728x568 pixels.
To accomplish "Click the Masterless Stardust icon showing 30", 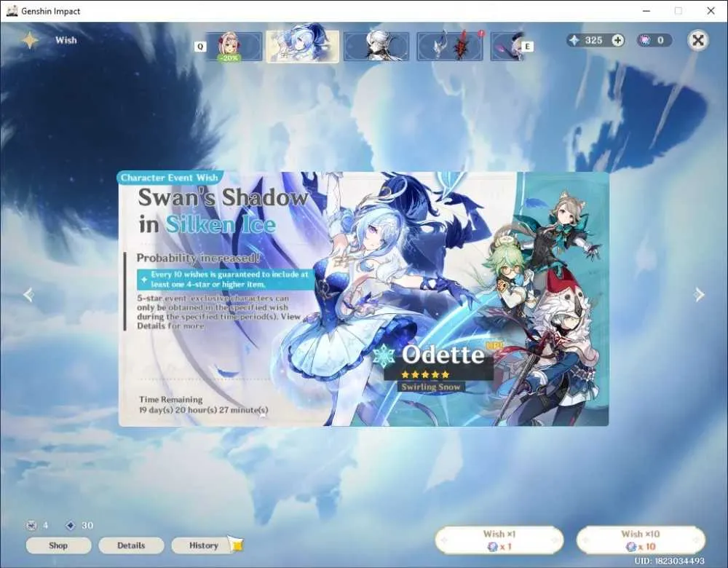I will (x=71, y=525).
